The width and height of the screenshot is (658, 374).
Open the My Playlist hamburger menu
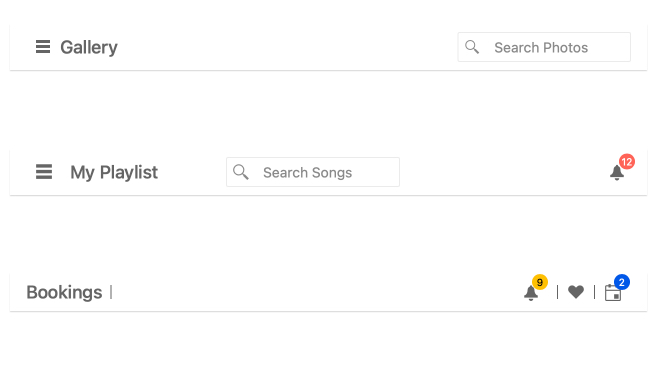44,172
